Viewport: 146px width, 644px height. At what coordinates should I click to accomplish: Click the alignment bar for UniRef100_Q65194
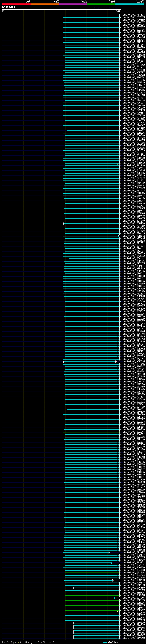(x=91, y=25)
